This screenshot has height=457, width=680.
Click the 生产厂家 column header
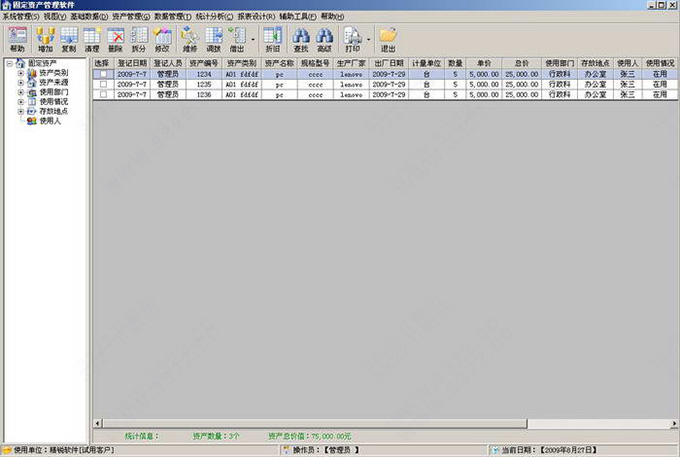pyautogui.click(x=351, y=63)
